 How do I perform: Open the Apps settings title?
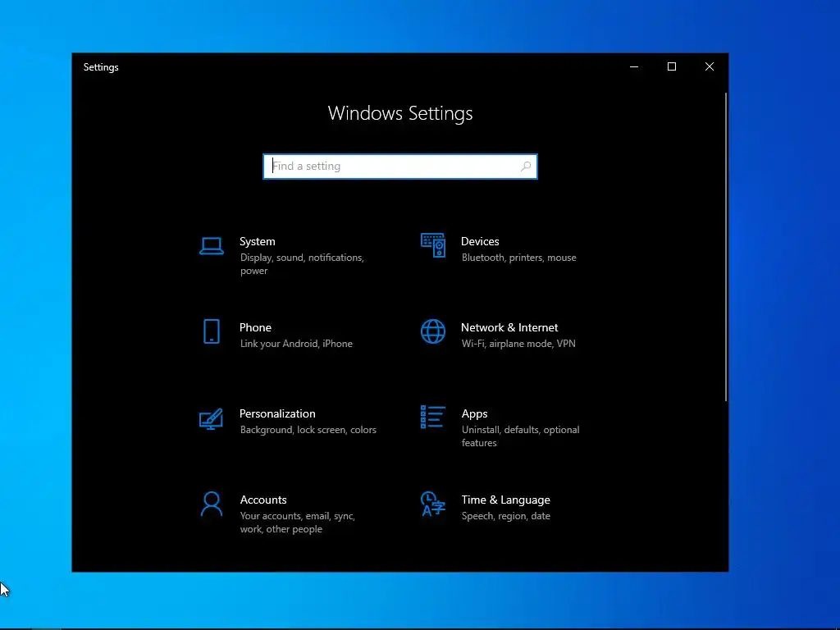point(475,414)
